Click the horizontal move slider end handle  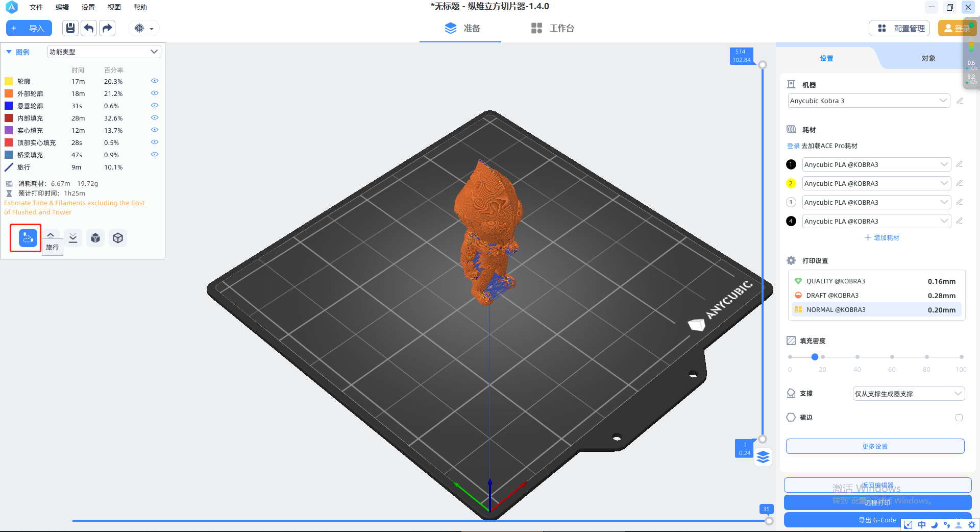click(769, 521)
